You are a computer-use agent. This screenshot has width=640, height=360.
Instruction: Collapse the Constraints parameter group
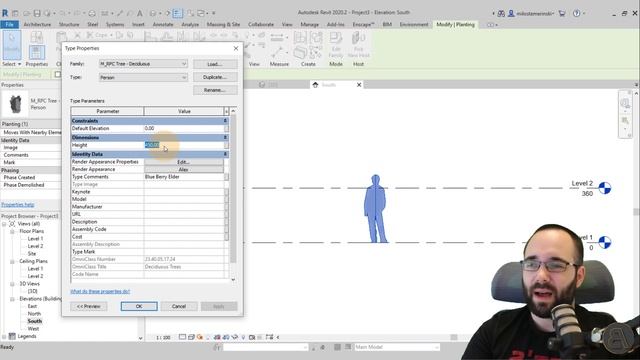(x=225, y=121)
